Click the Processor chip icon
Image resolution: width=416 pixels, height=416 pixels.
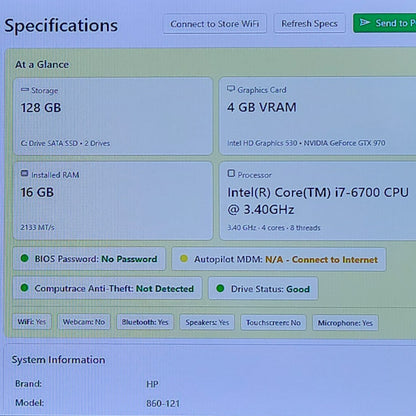[231, 173]
